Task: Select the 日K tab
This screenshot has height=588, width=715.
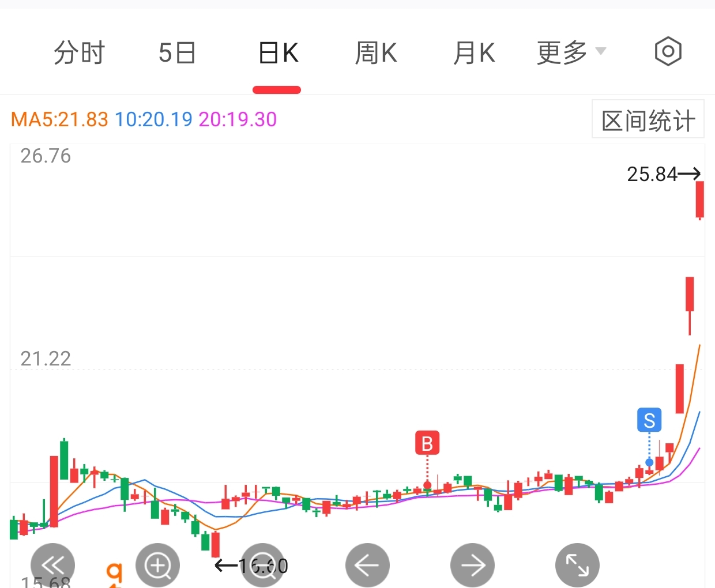Action: 278,53
